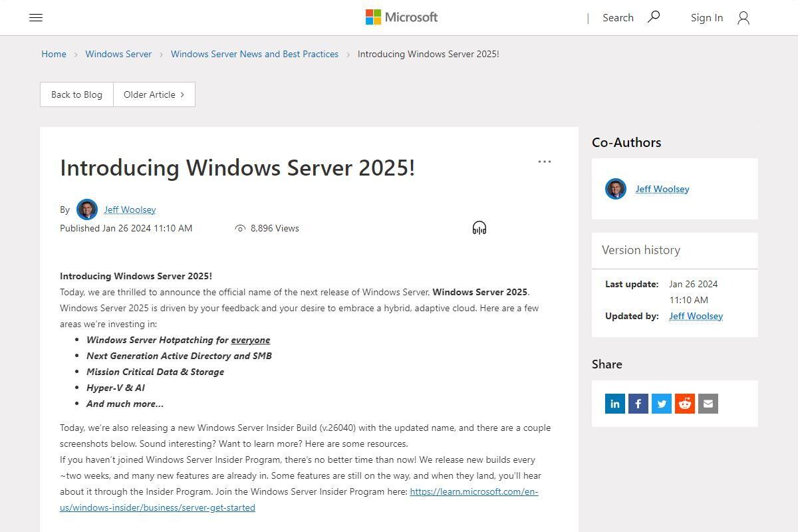Click the 'Updated by:' label
798x532 pixels.
(x=632, y=316)
